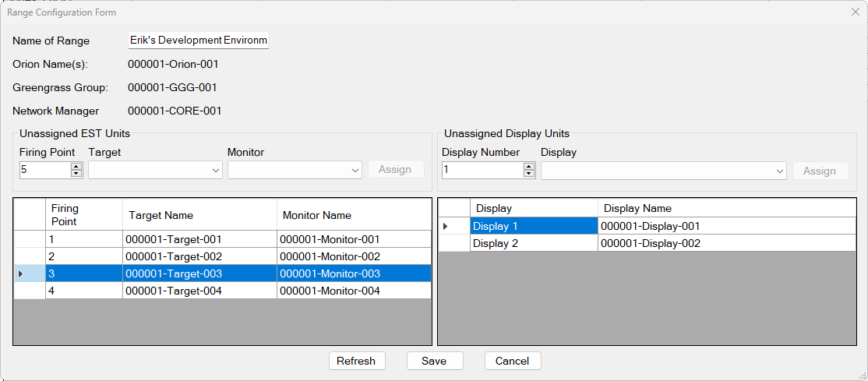Decrement the Firing Point spinner down arrow
The width and height of the screenshot is (868, 381).
pos(76,174)
